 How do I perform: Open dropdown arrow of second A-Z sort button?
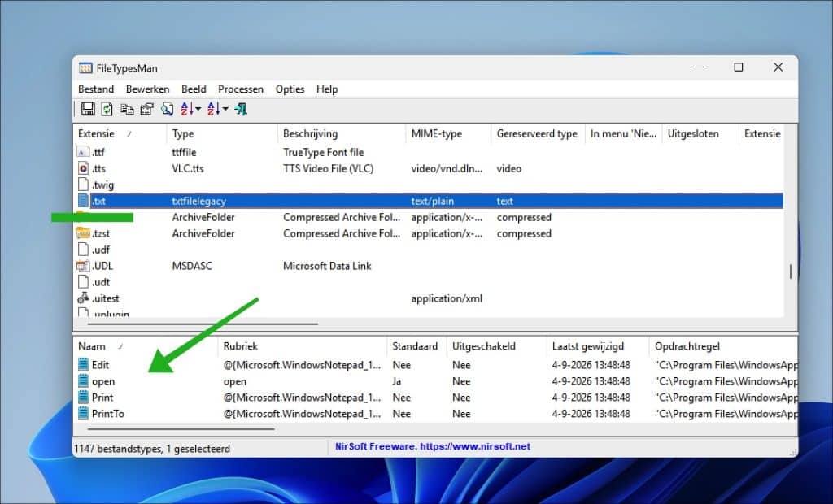coord(225,109)
